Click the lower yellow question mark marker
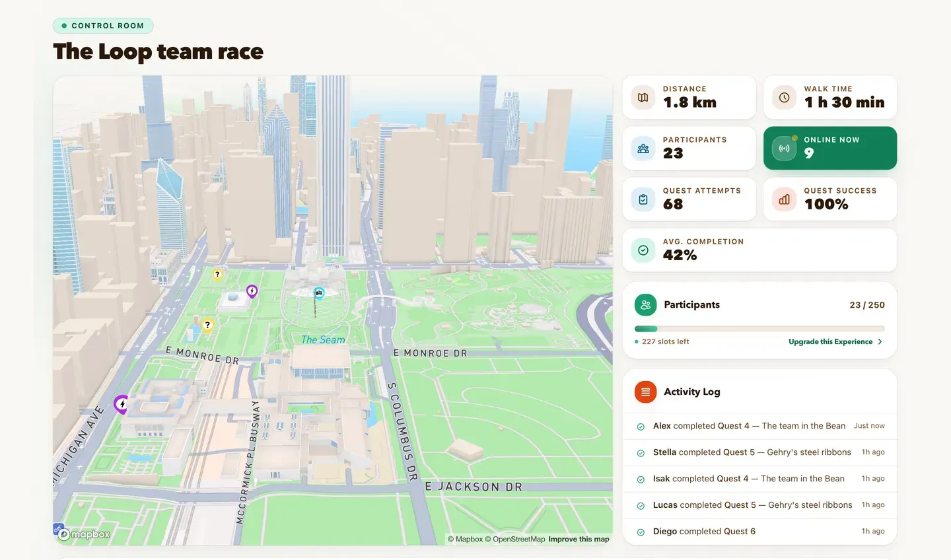This screenshot has height=560, width=951. pyautogui.click(x=207, y=325)
